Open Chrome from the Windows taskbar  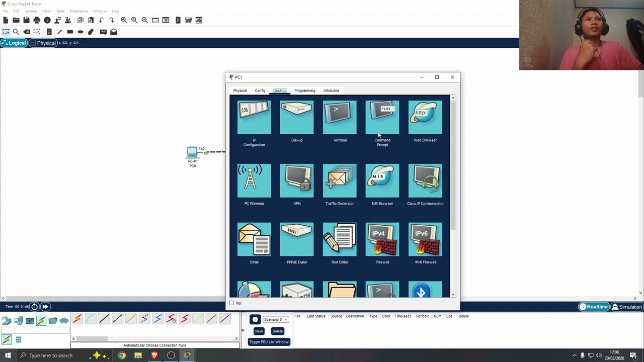coord(122,355)
